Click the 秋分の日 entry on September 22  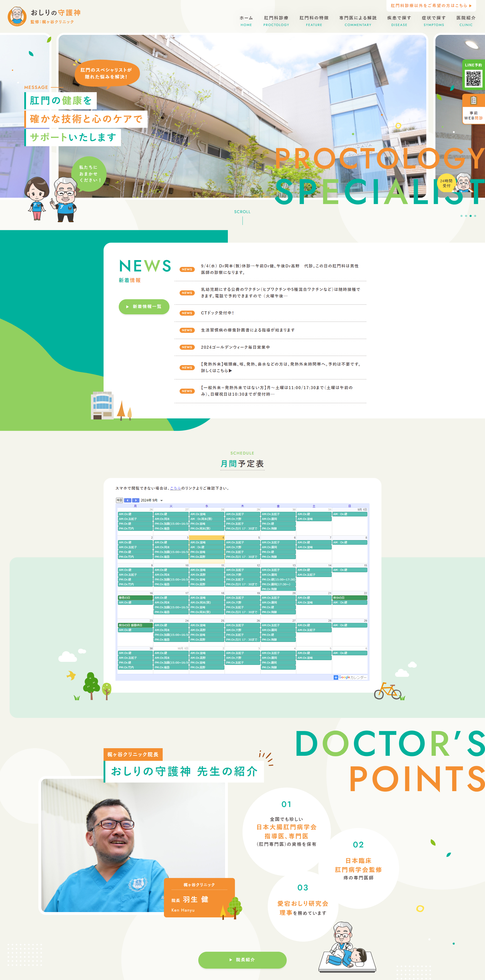[349, 598]
